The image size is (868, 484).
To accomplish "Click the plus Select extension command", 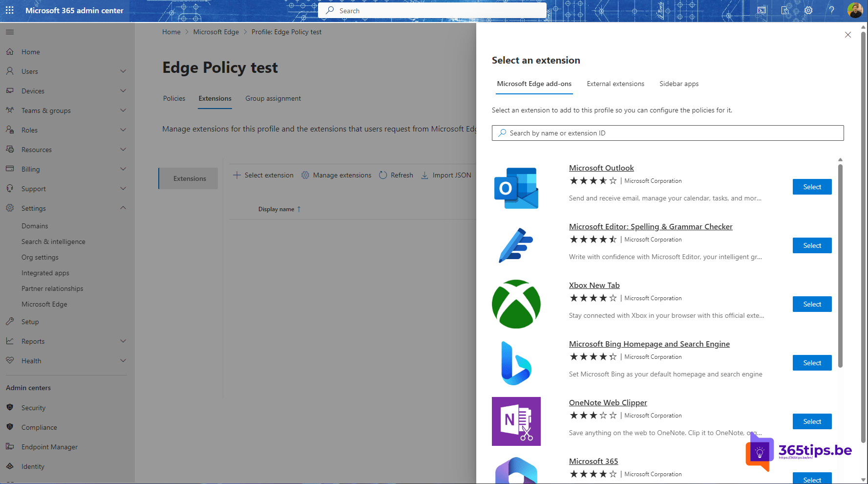I will point(263,175).
